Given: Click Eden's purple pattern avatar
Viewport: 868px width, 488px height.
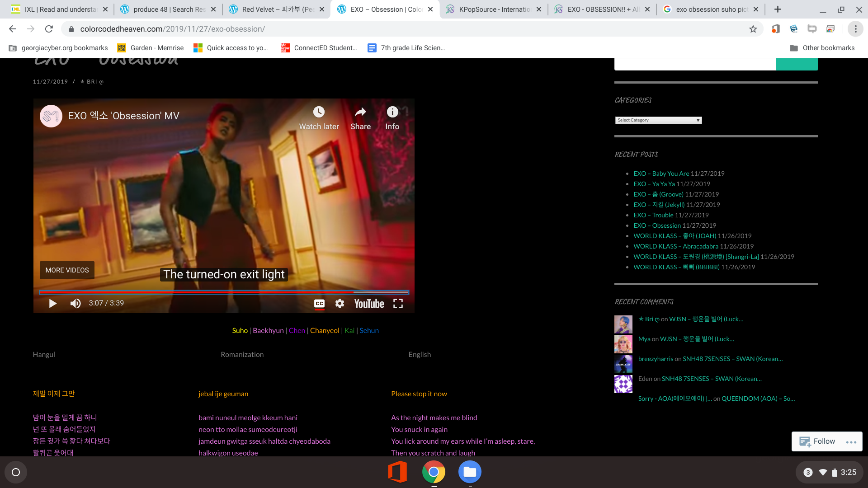Looking at the screenshot, I should point(623,384).
